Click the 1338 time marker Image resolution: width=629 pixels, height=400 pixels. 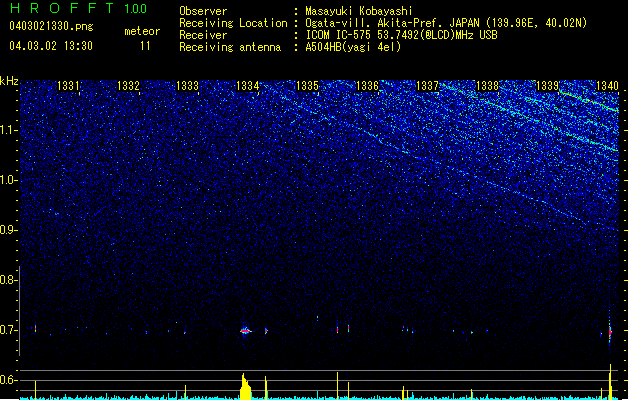coord(487,85)
